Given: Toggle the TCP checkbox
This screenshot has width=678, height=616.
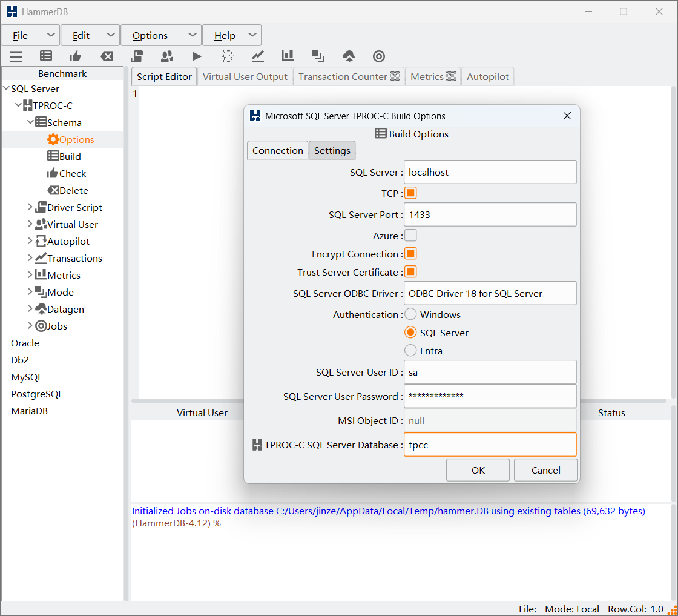Looking at the screenshot, I should coord(410,193).
